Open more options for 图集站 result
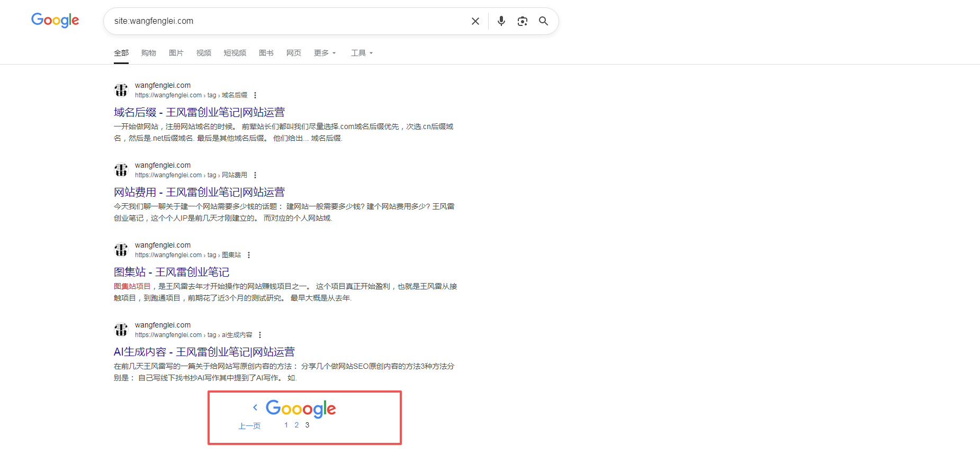Image resolution: width=980 pixels, height=473 pixels. coord(249,255)
